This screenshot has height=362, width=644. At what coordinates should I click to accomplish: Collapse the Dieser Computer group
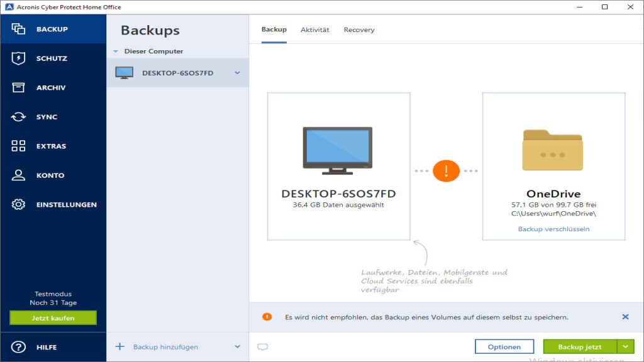pos(114,51)
